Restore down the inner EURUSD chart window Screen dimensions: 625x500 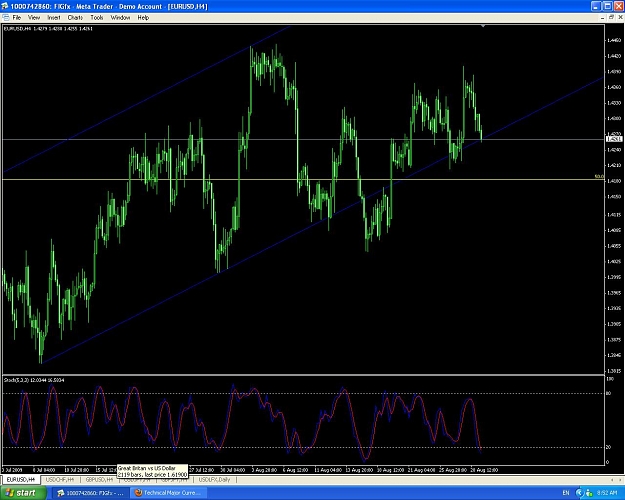[x=611, y=18]
